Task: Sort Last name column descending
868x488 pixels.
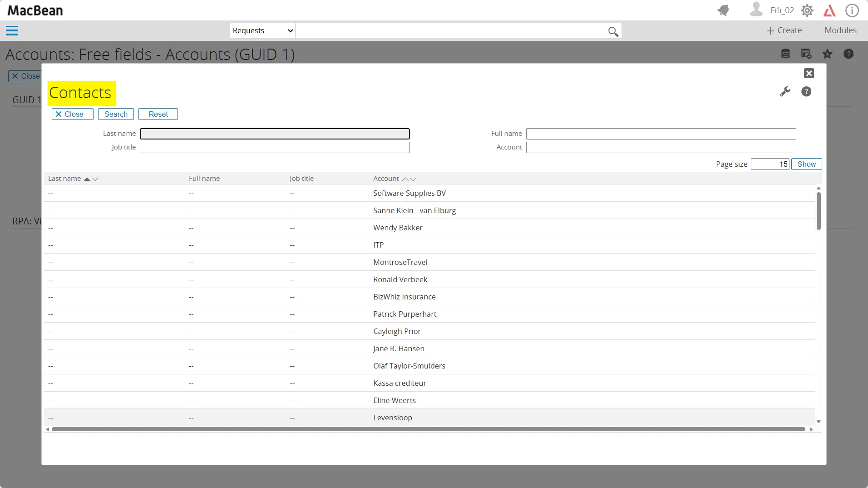Action: (95, 179)
